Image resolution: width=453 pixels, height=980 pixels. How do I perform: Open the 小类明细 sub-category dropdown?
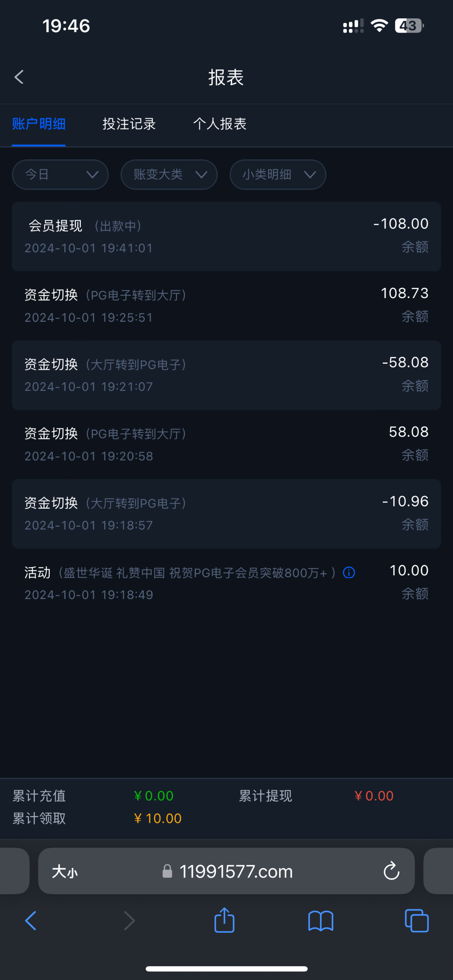(x=278, y=175)
